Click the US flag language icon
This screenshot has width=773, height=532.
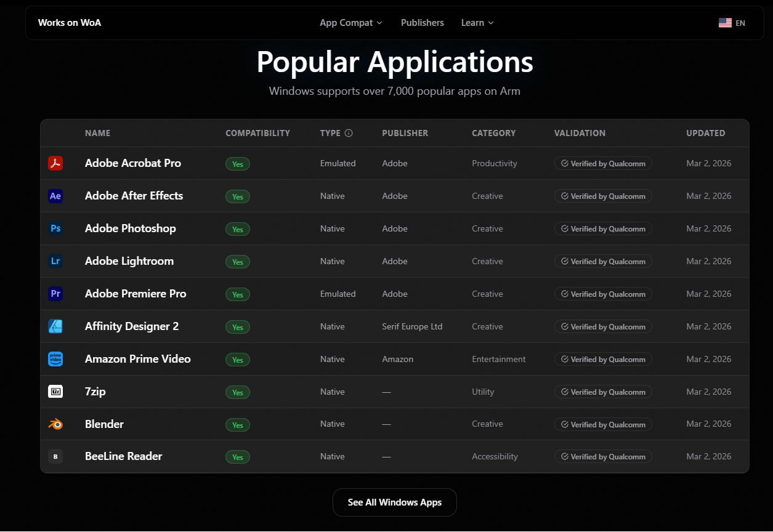725,23
